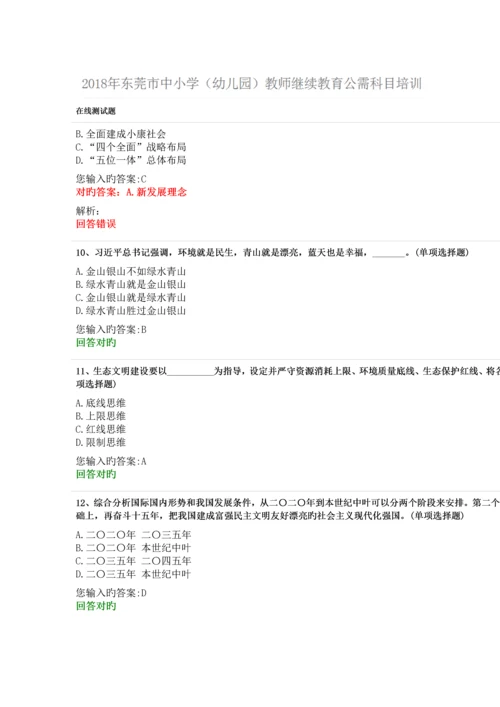
Task: Select option B. 绿水青山就是金山银山
Action: [x=131, y=285]
